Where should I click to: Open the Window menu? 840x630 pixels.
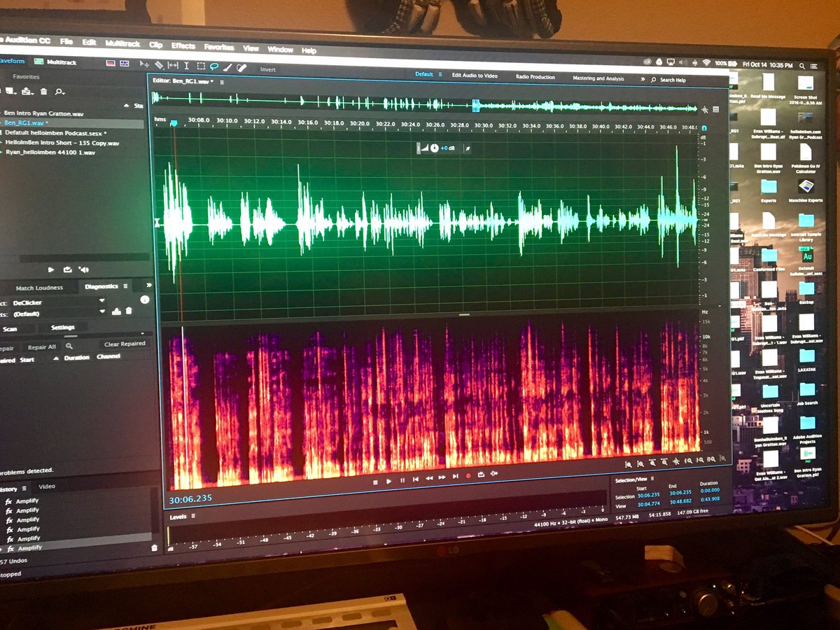(x=280, y=50)
